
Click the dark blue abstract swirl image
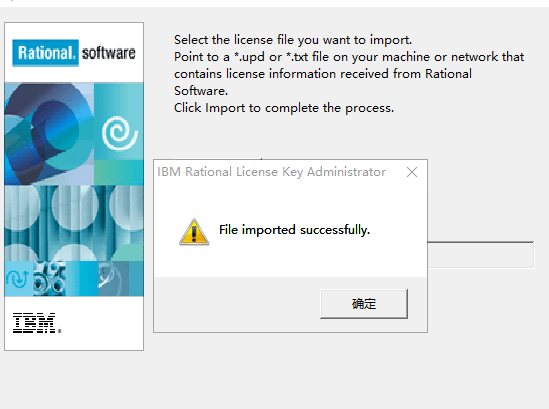tap(49, 134)
